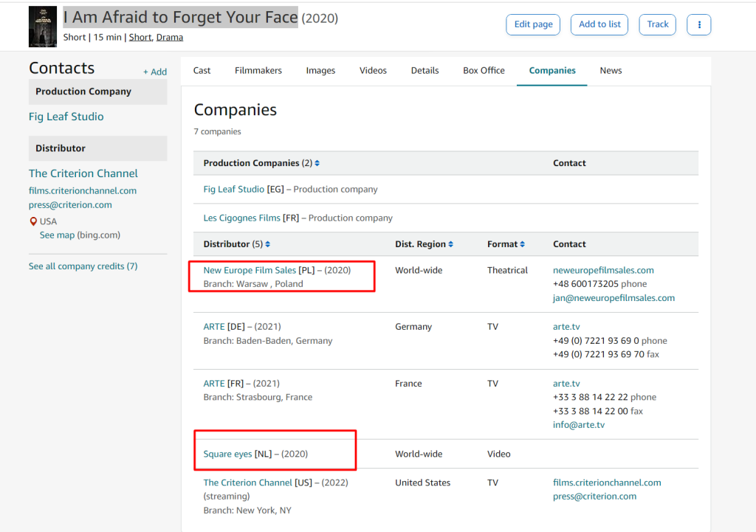This screenshot has width=756, height=532.
Task: Open Fig Leaf Studio in Contacts sidebar
Action: (x=66, y=117)
